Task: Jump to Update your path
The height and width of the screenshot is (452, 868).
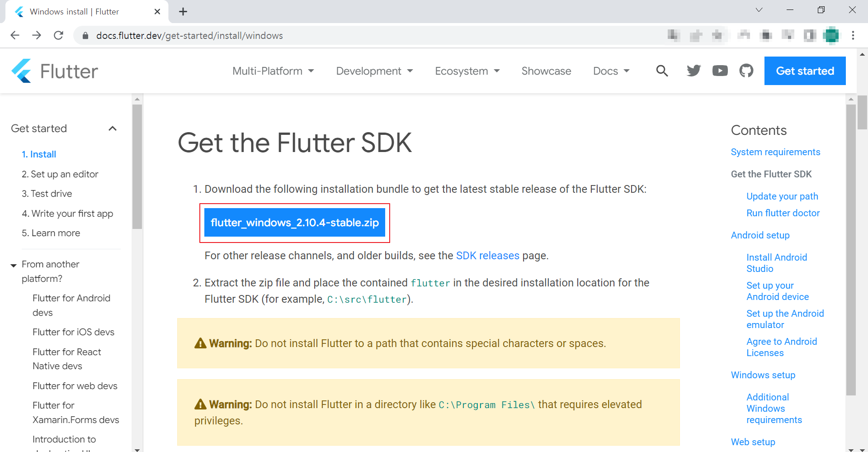Action: tap(782, 196)
